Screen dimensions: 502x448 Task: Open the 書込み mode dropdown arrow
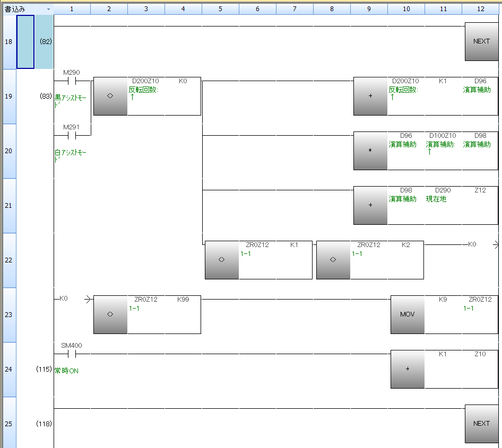click(x=48, y=9)
